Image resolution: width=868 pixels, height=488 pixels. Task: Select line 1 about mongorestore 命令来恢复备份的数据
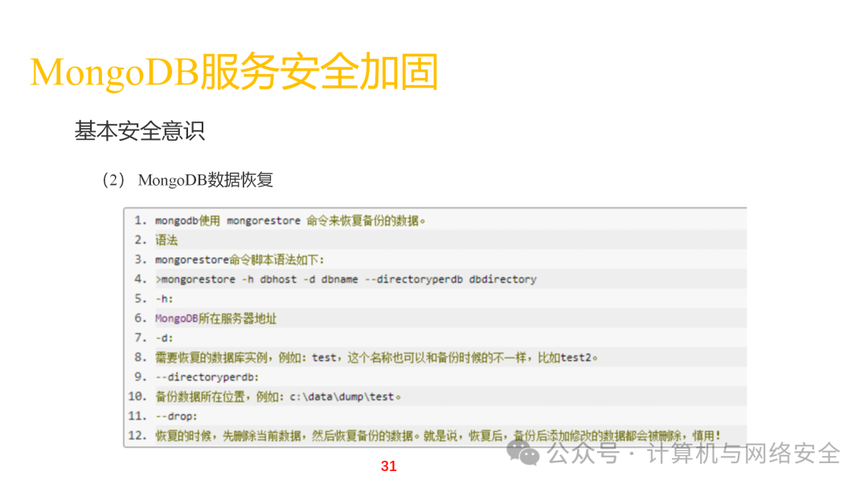tap(290, 220)
